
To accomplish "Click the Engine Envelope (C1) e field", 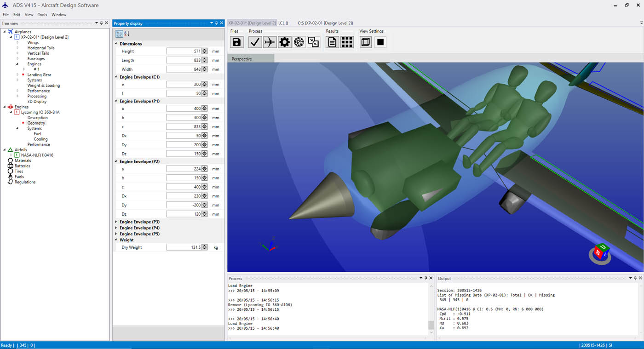I will (184, 85).
